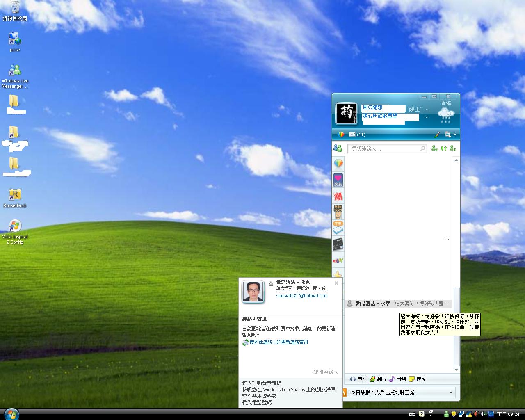Click the display name 風の隨想
This screenshot has width=525, height=420.
pos(372,107)
